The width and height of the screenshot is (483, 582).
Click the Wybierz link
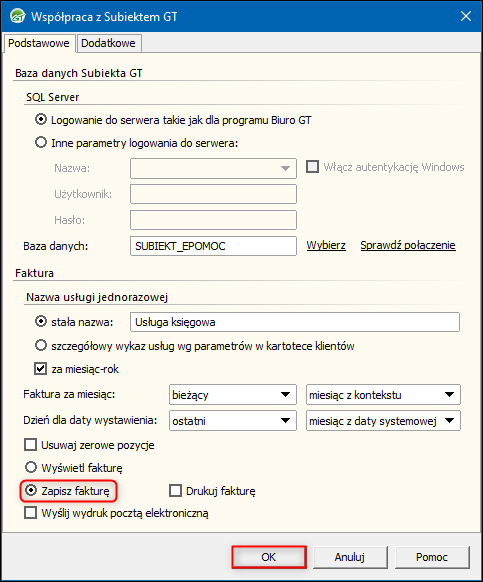tap(326, 245)
